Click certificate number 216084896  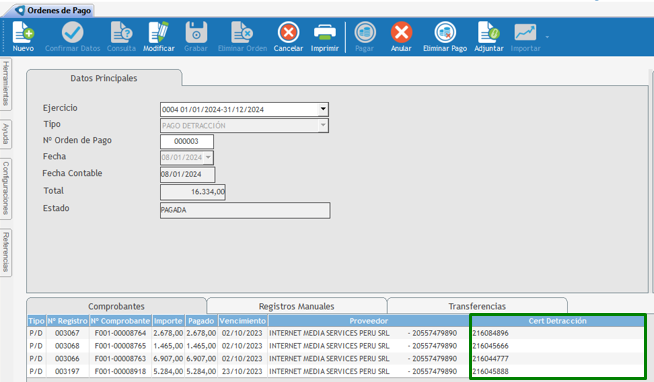coord(490,333)
